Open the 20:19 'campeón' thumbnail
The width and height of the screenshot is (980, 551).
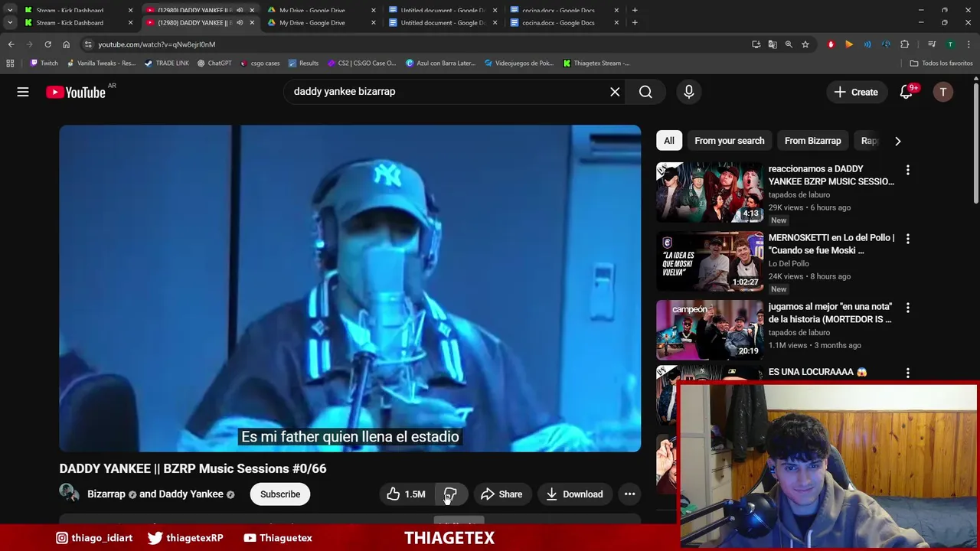pos(710,330)
